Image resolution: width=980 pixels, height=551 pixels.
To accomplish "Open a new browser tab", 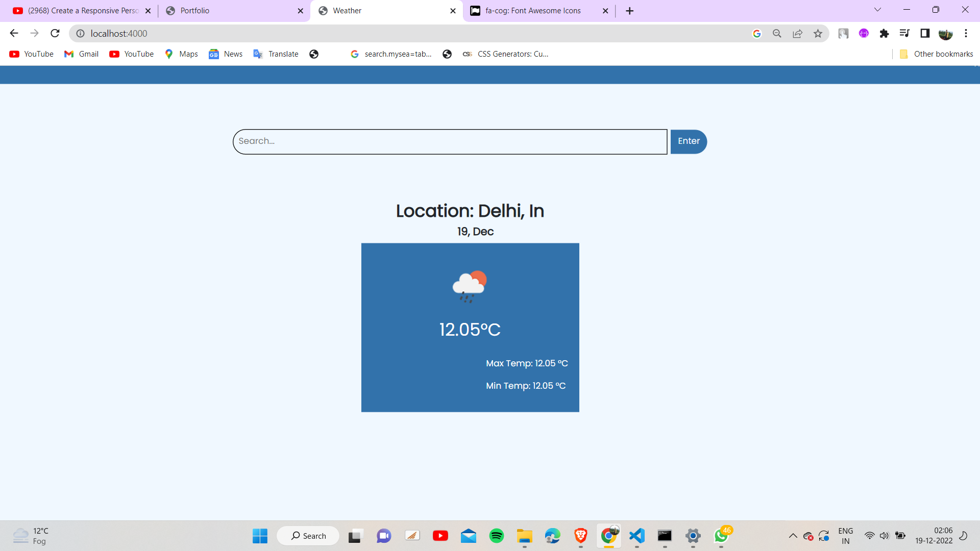I will tap(629, 10).
